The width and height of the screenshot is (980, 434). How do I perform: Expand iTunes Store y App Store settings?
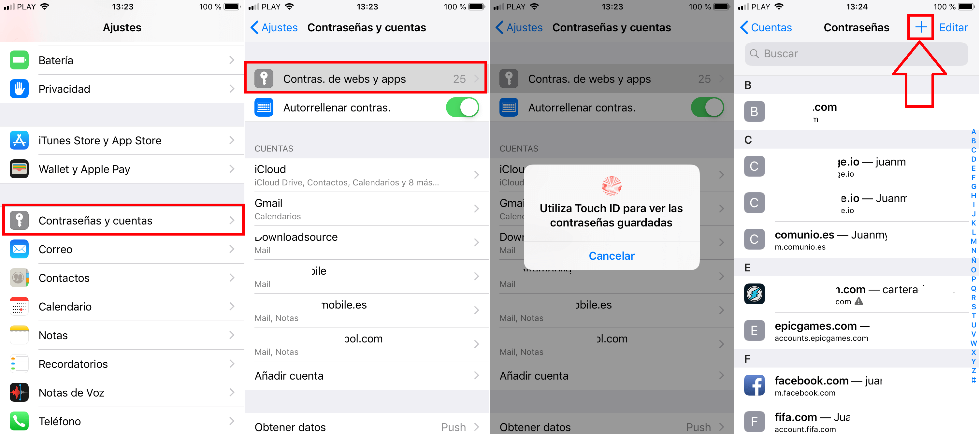(122, 141)
